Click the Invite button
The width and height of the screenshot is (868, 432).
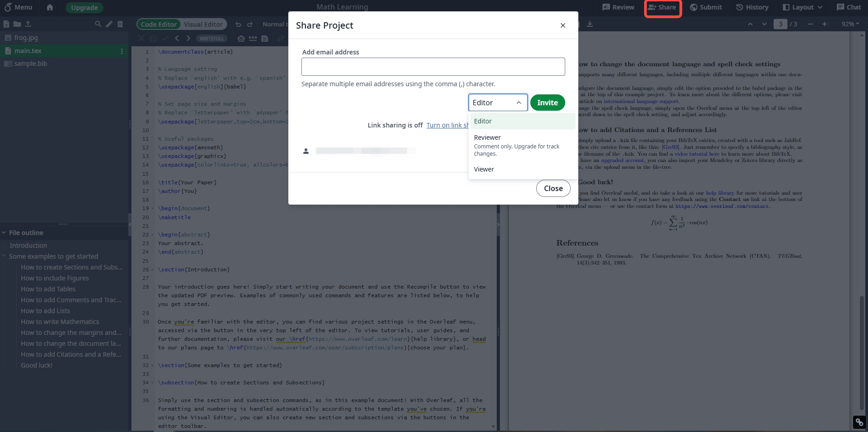[x=547, y=103]
